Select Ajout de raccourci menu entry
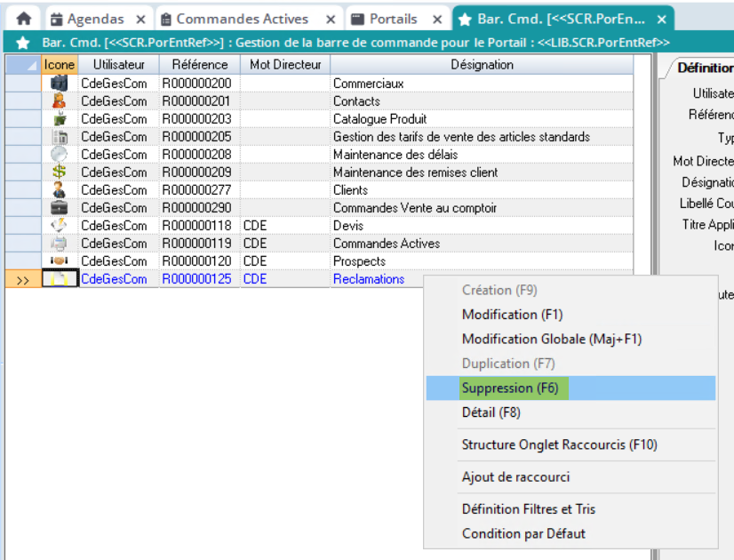734x560 pixels. 515,477
